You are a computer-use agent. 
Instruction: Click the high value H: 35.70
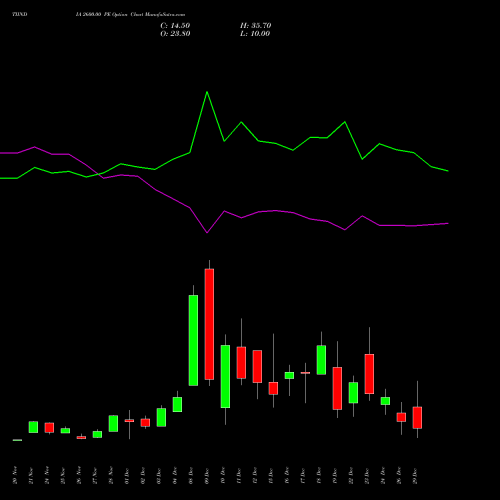point(255,26)
